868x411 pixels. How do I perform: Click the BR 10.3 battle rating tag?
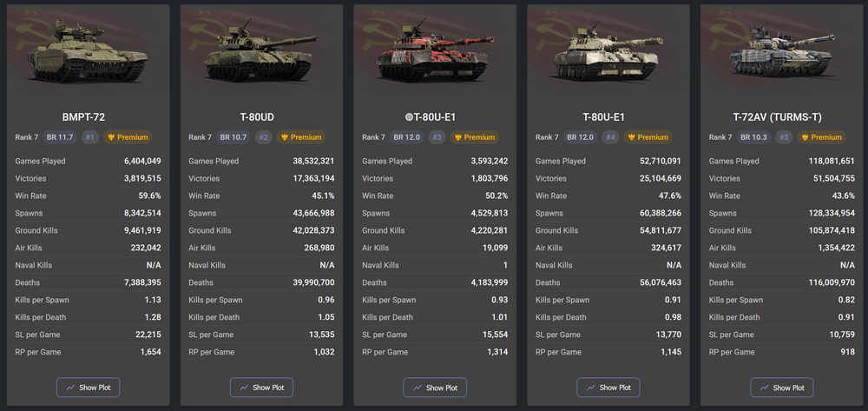click(753, 137)
